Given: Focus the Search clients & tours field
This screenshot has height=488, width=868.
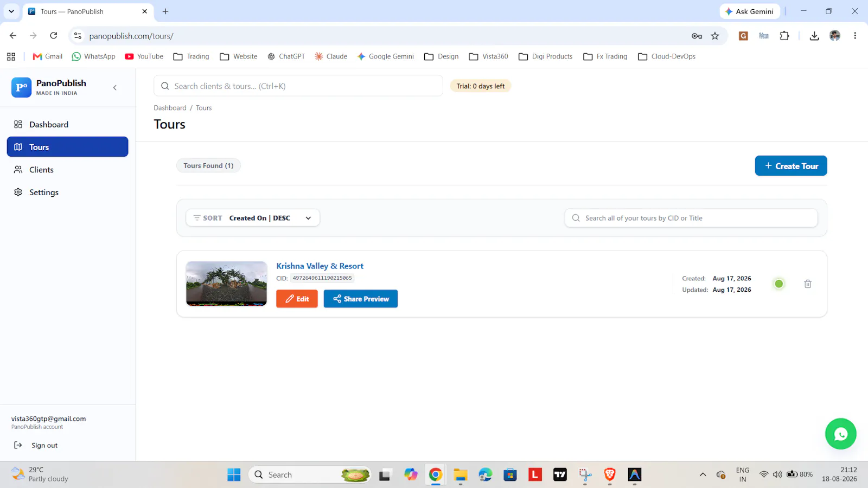Looking at the screenshot, I should click(x=298, y=86).
